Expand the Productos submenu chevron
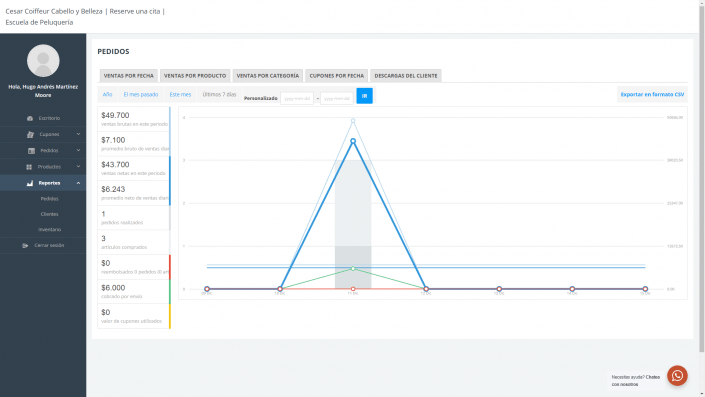Image resolution: width=705 pixels, height=397 pixels. (x=78, y=166)
